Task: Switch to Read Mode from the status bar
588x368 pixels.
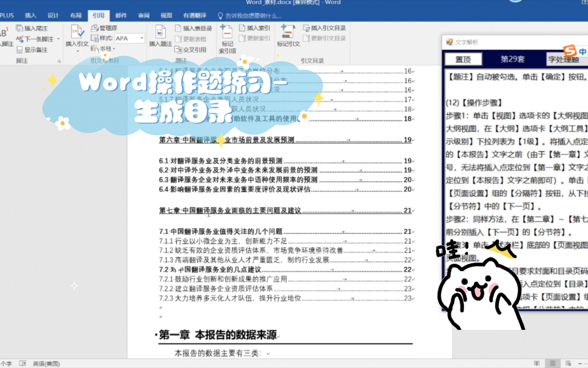Action: point(537,363)
